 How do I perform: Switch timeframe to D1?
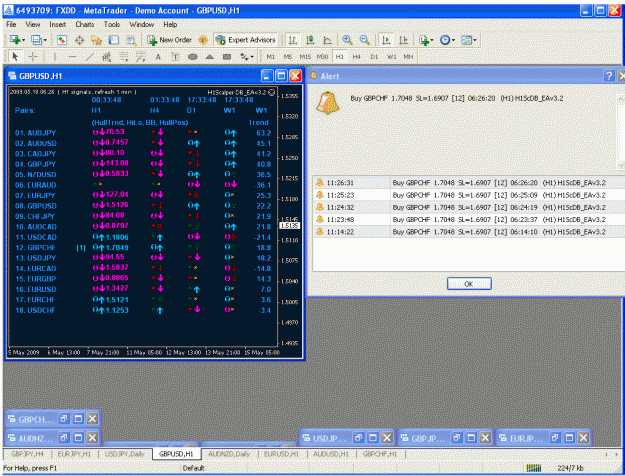374,57
